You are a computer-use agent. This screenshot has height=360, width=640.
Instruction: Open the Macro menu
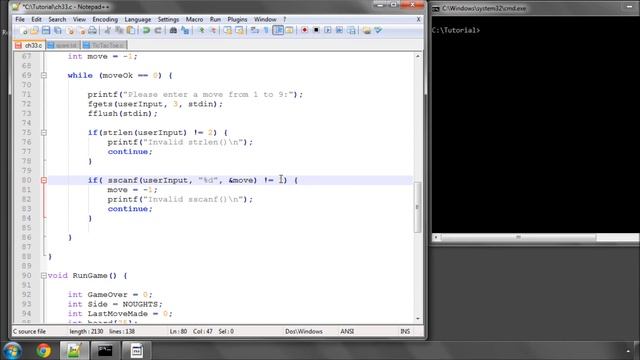click(194, 19)
